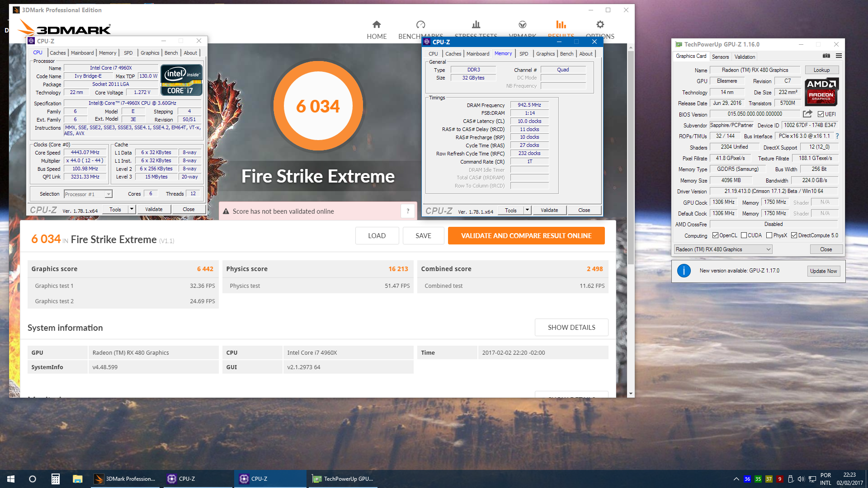Open the 3DMark HOME section

[x=377, y=29]
